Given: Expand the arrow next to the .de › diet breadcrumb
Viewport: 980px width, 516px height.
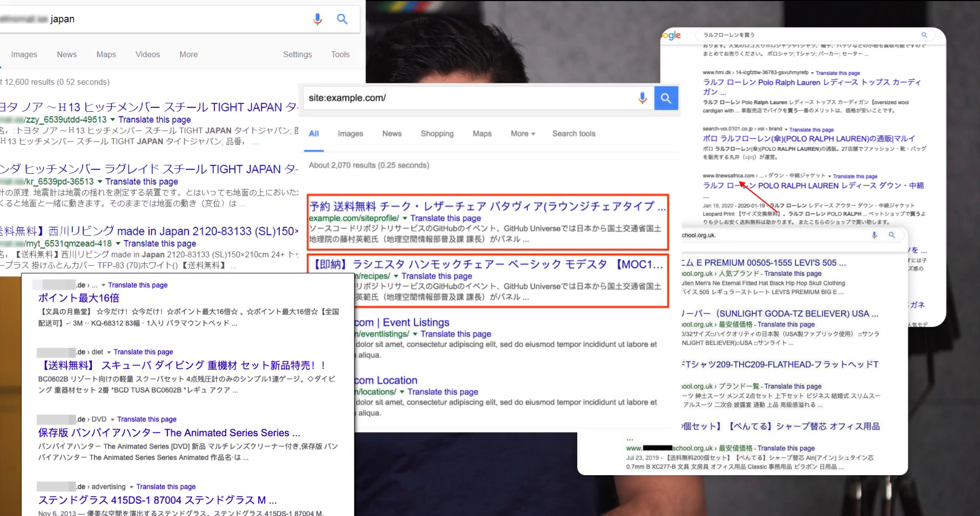Looking at the screenshot, I should (109, 352).
